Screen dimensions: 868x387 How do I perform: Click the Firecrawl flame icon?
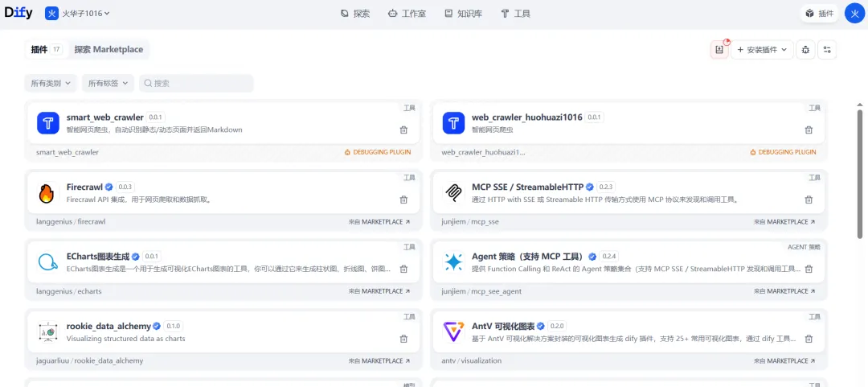pyautogui.click(x=48, y=193)
